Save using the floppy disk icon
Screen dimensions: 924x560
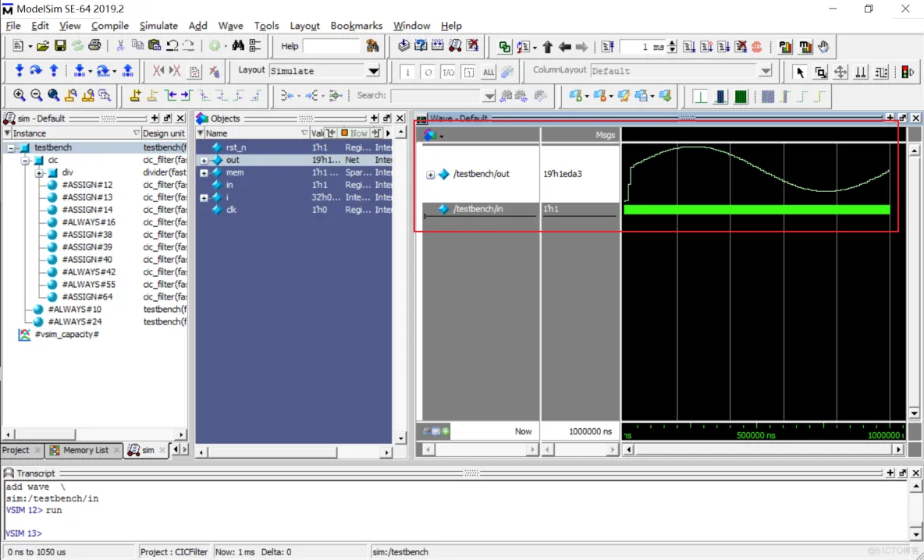click(x=60, y=46)
